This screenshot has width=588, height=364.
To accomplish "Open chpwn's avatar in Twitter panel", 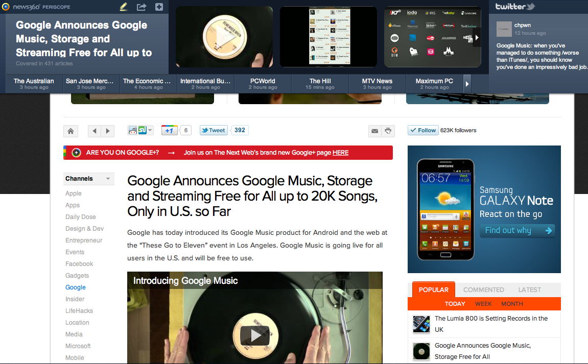I will point(504,29).
